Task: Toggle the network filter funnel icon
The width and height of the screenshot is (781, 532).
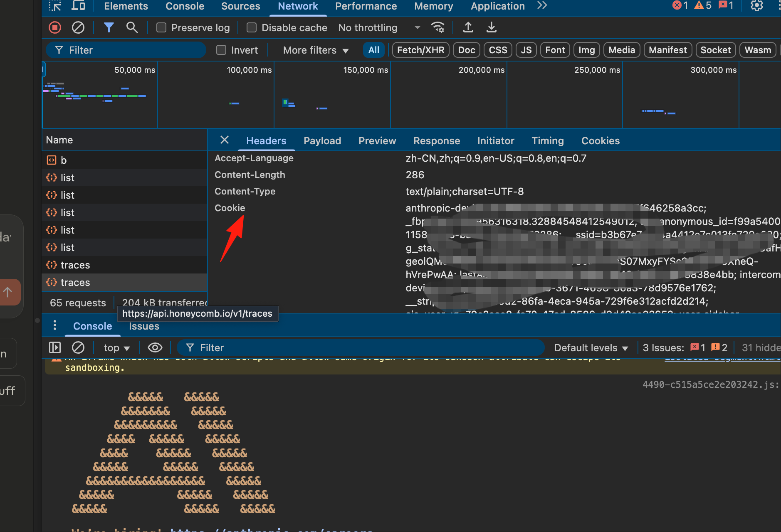Action: (109, 27)
